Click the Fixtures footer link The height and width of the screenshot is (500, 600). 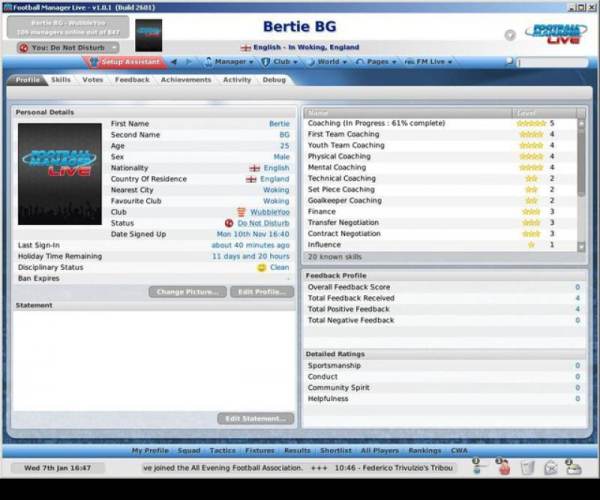coord(260,451)
